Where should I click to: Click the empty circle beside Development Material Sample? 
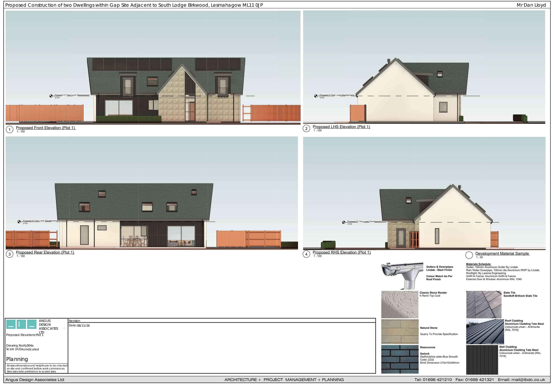click(x=469, y=256)
